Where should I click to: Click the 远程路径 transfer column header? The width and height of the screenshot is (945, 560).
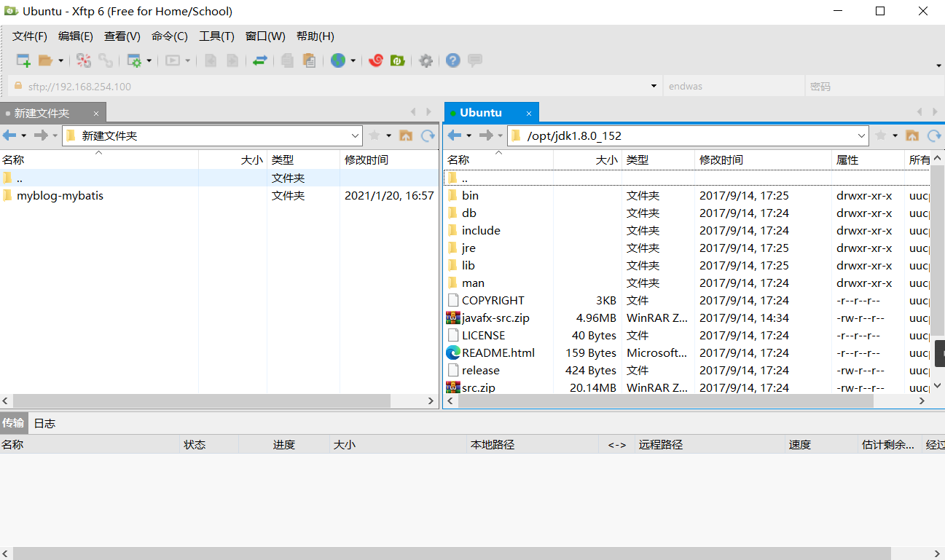click(x=710, y=444)
